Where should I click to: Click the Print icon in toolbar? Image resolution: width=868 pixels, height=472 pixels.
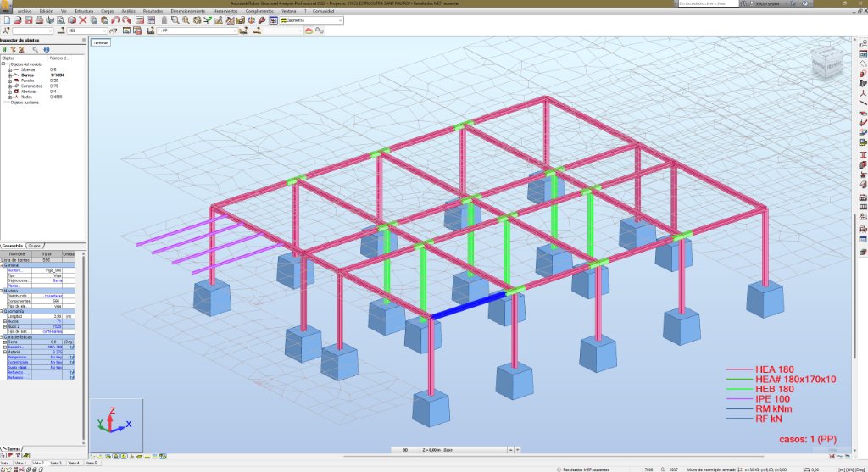point(39,20)
